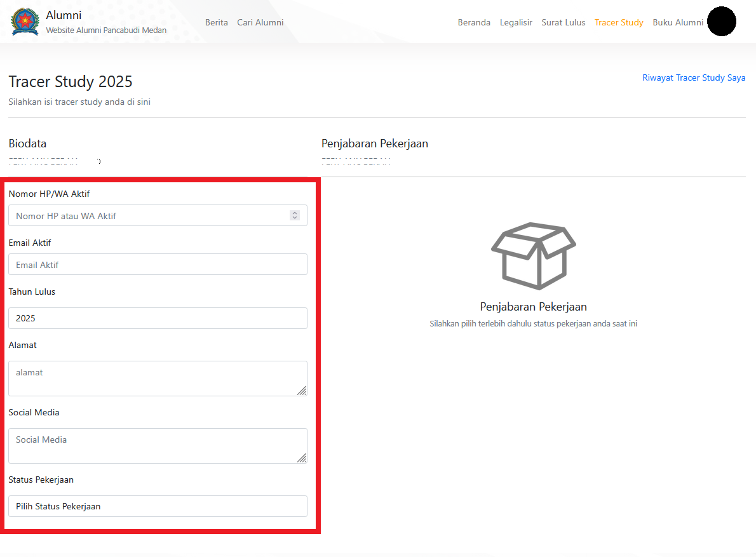Viewport: 756px width, 557px height.
Task: Open Riwayat Tracer Study Saya link
Action: point(694,77)
